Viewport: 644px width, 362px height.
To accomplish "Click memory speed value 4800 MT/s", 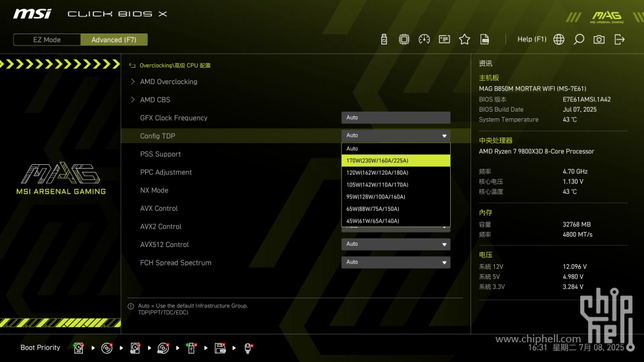I will 578,235.
